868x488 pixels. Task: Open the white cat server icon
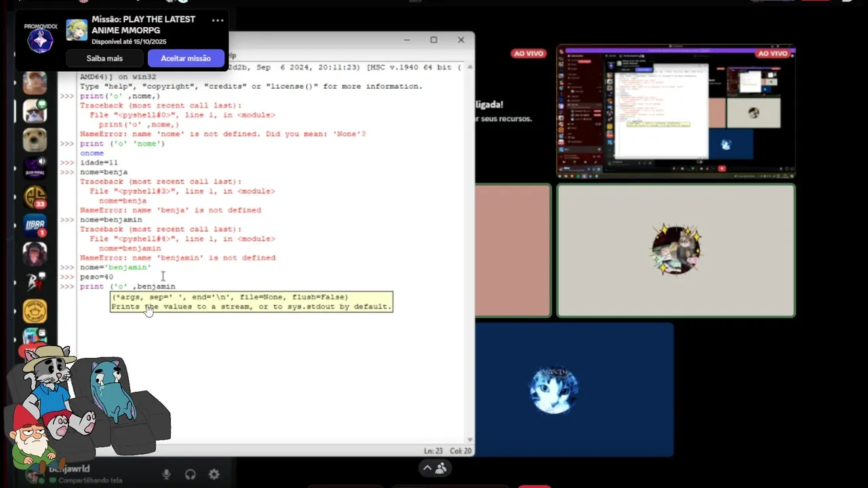pos(35,111)
